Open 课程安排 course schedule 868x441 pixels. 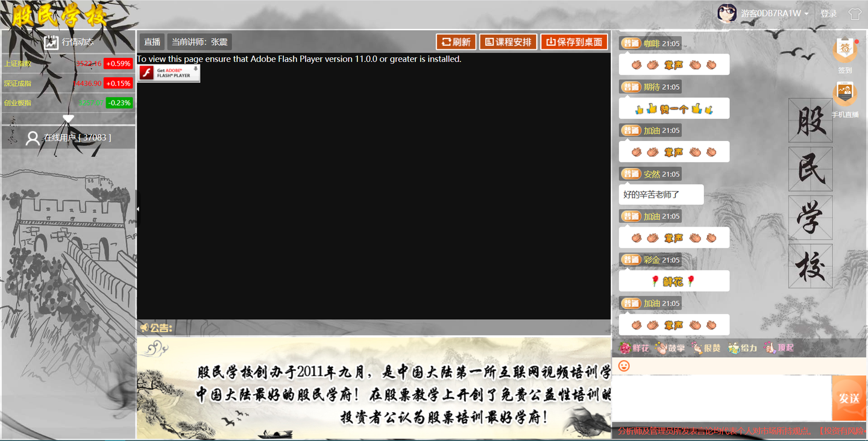pos(508,42)
